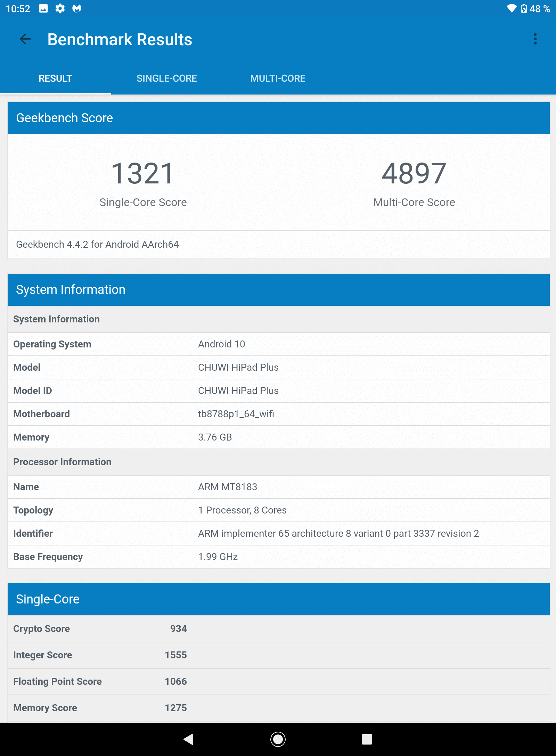Tap the clock showing 10:52

[x=18, y=9]
